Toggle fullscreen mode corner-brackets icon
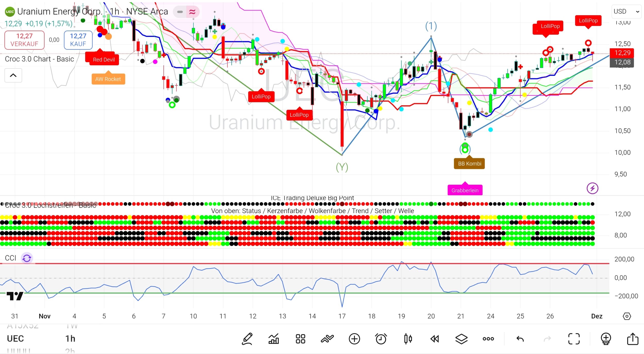This screenshot has height=354, width=644. pyautogui.click(x=574, y=339)
